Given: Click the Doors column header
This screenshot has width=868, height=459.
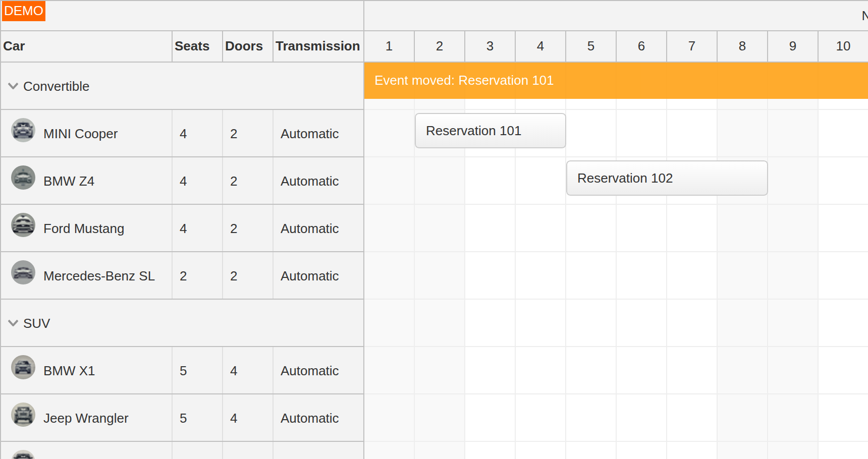Looking at the screenshot, I should click(248, 46).
